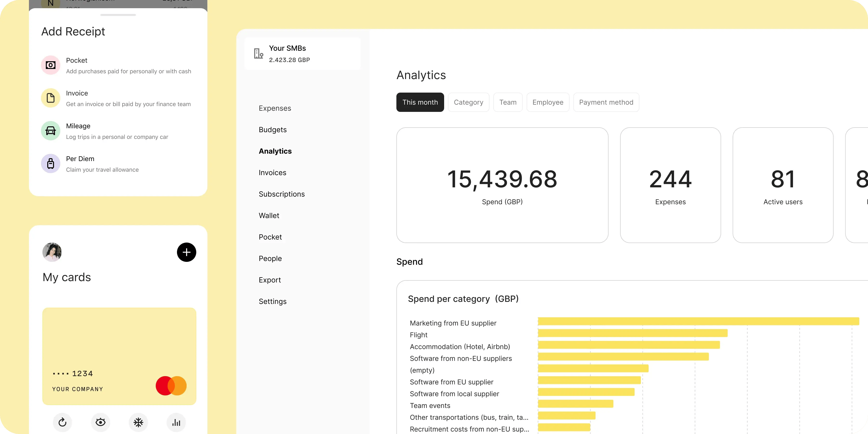Open Export in the sidebar
Image resolution: width=868 pixels, height=434 pixels.
tap(270, 280)
